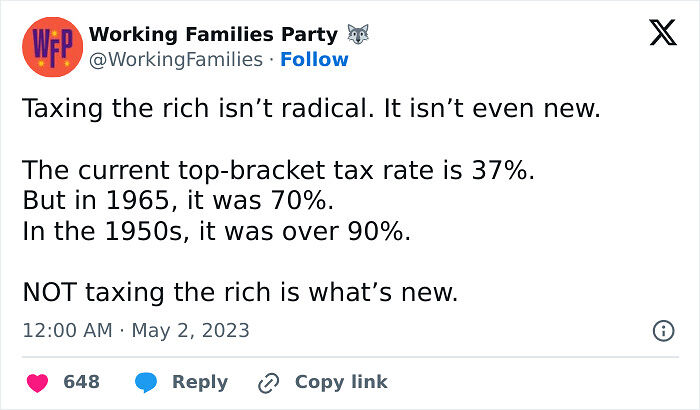Click the wolf badge beside the party name

[x=358, y=35]
